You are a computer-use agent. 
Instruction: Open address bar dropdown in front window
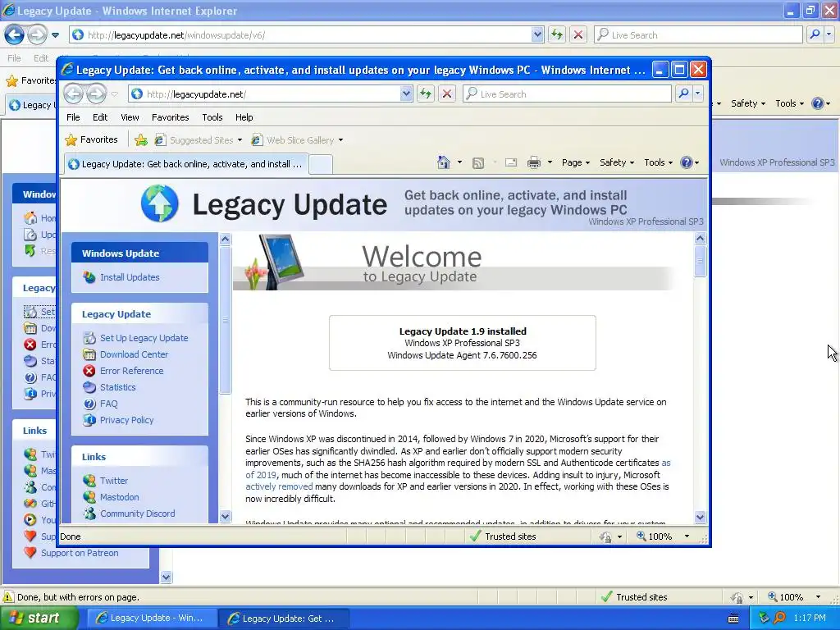(x=406, y=94)
